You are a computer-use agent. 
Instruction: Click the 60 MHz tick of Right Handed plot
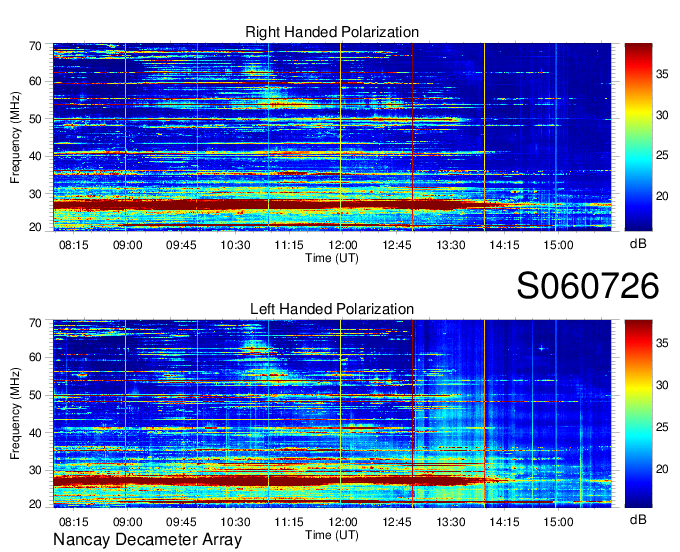click(x=35, y=82)
